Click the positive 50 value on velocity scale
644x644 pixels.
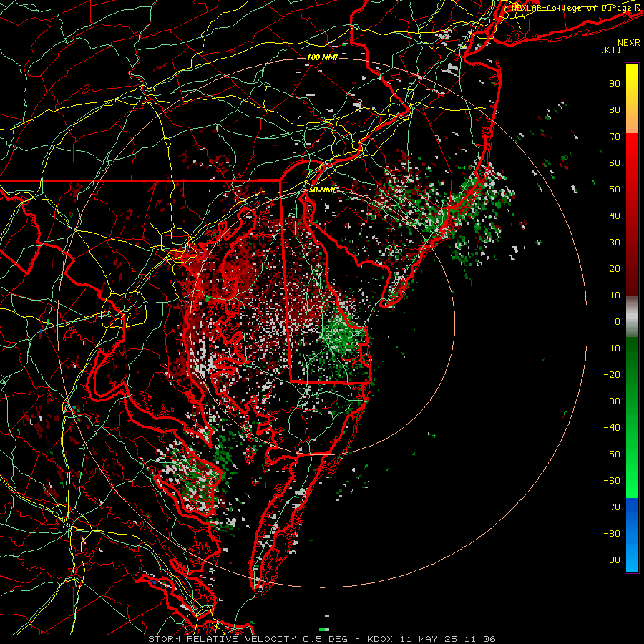(615, 190)
